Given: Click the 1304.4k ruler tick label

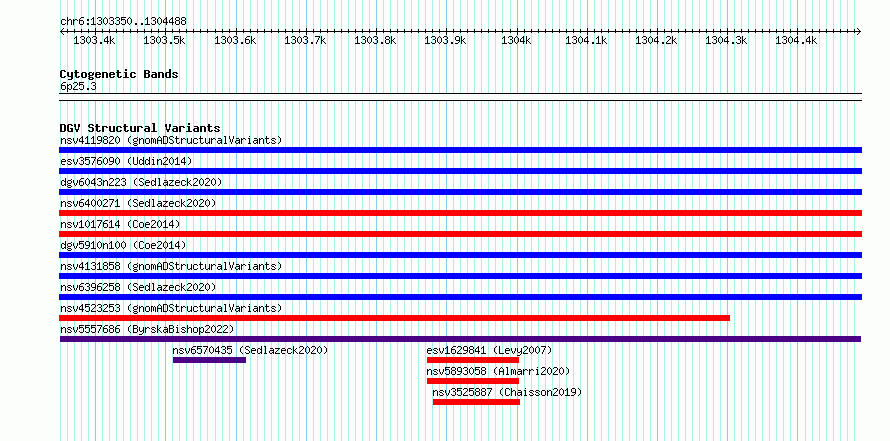Looking at the screenshot, I should click(796, 40).
